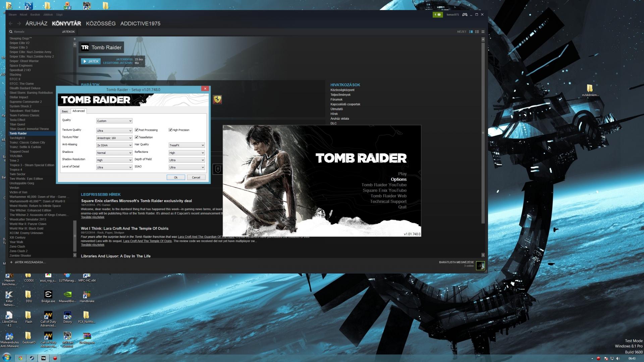Open ÁRUHÁZ store tab
Image resolution: width=644 pixels, height=362 pixels.
pos(36,23)
